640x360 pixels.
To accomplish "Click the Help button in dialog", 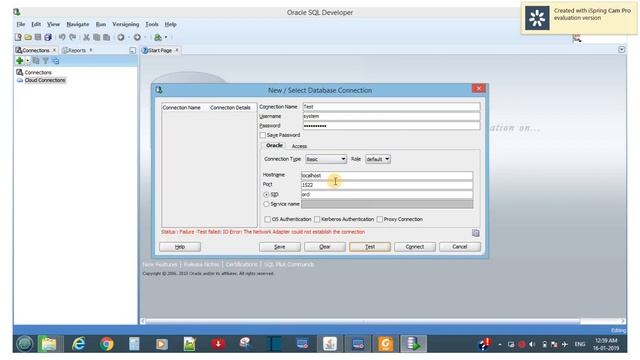I will click(x=180, y=247).
